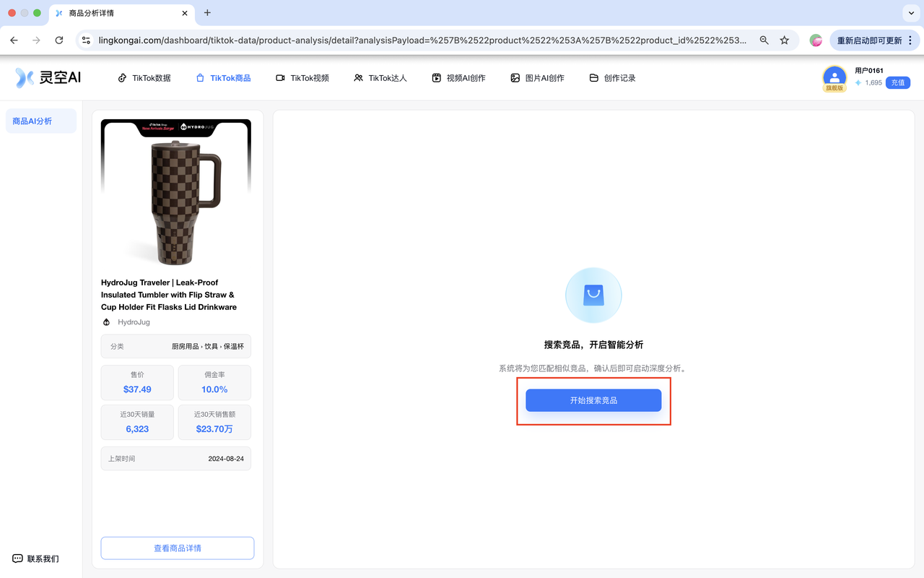Click the 充值 recharge button
The height and width of the screenshot is (578, 924).
tap(898, 83)
